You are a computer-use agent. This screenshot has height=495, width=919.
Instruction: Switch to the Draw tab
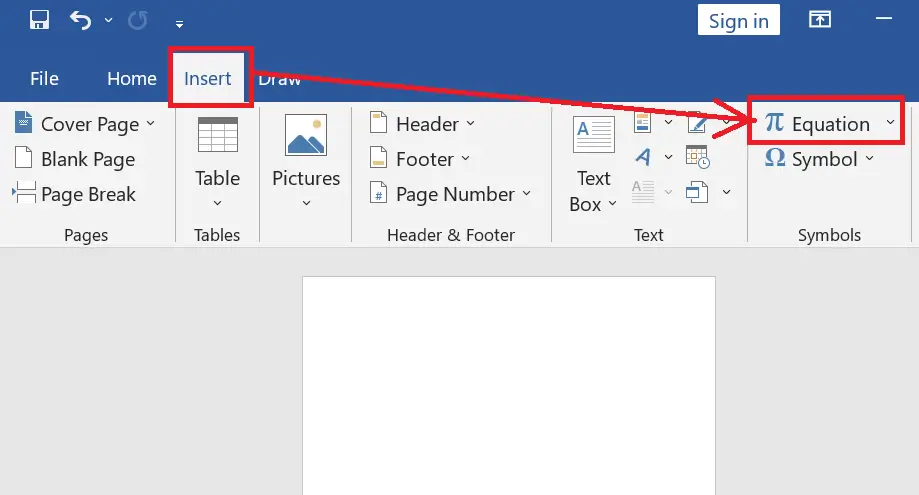coord(280,78)
